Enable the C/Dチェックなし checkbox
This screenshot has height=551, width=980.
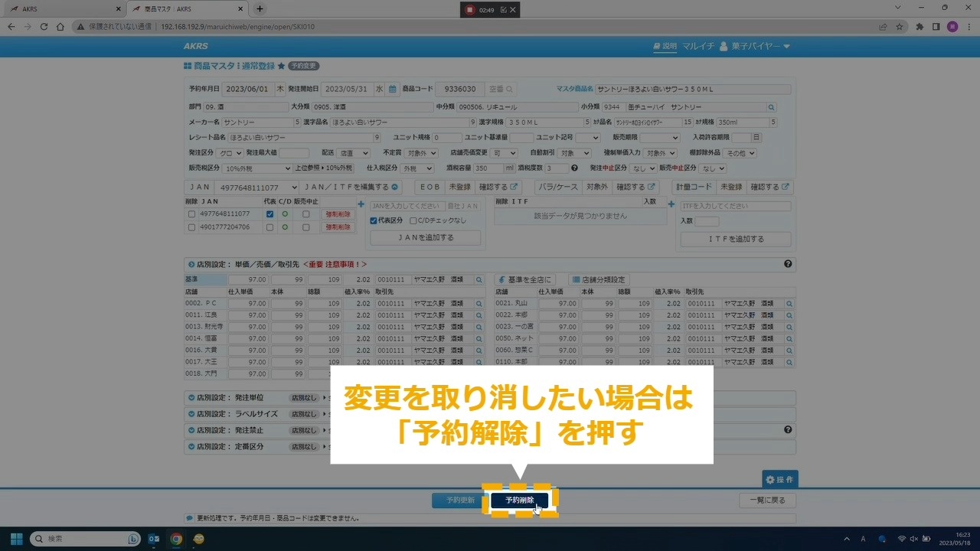413,220
